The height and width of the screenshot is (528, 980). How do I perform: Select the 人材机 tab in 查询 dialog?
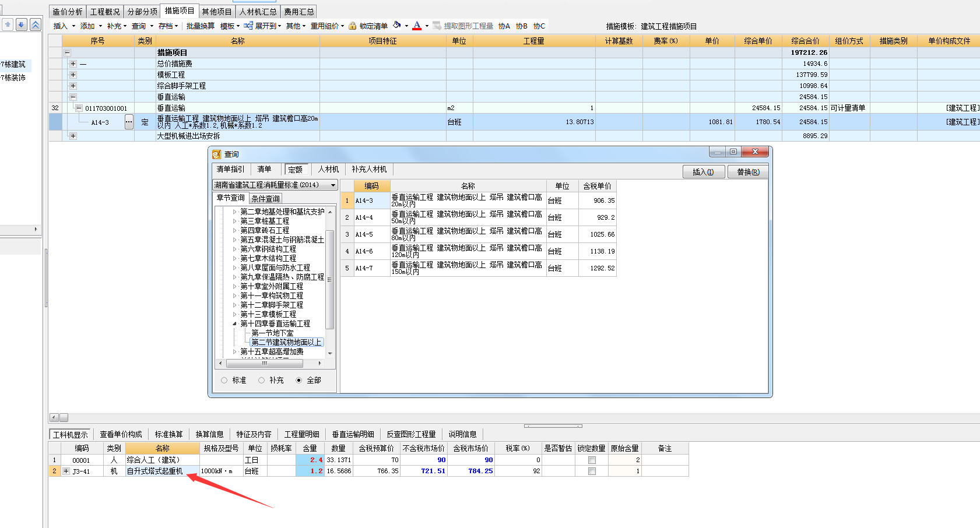pyautogui.click(x=328, y=169)
